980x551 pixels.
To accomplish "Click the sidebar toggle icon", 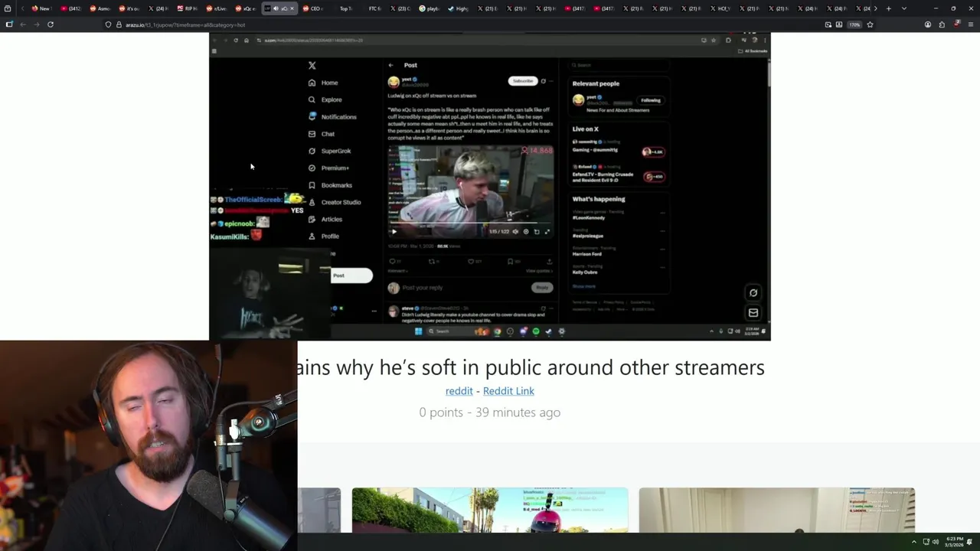I will pyautogui.click(x=9, y=24).
